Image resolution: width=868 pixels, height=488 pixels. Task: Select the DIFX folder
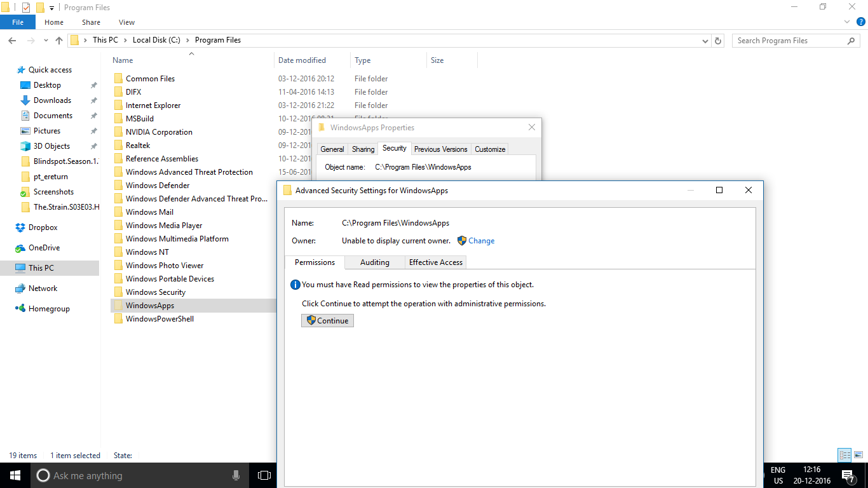point(133,92)
